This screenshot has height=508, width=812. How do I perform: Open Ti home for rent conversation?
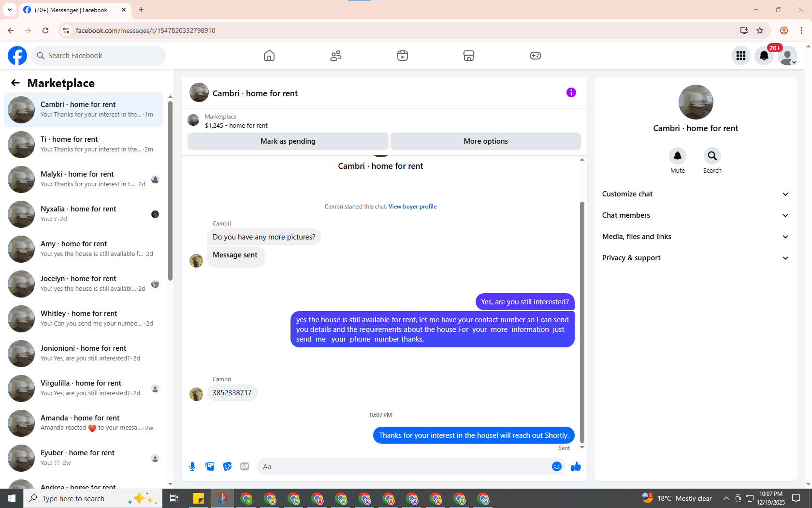(x=84, y=145)
